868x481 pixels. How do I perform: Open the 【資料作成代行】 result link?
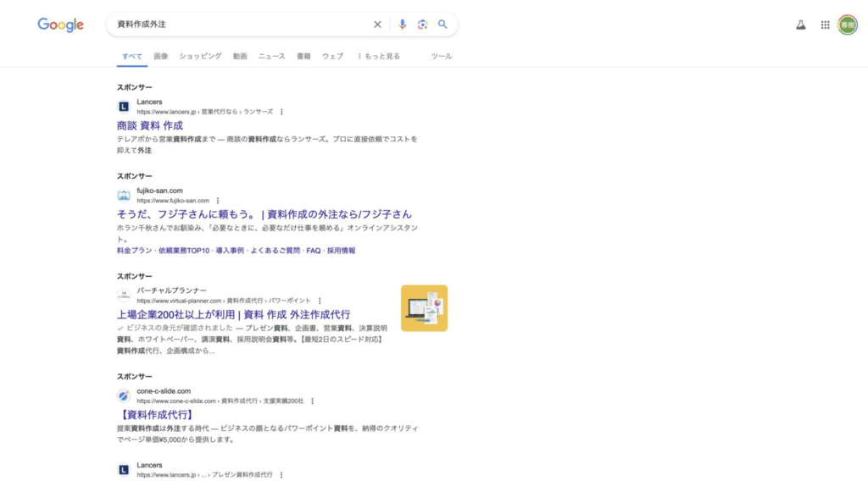coord(155,414)
